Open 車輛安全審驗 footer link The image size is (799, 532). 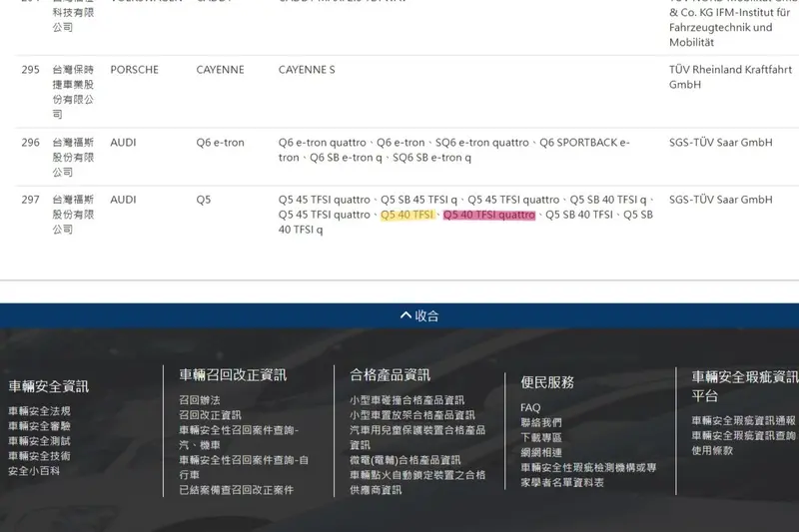[x=39, y=425]
